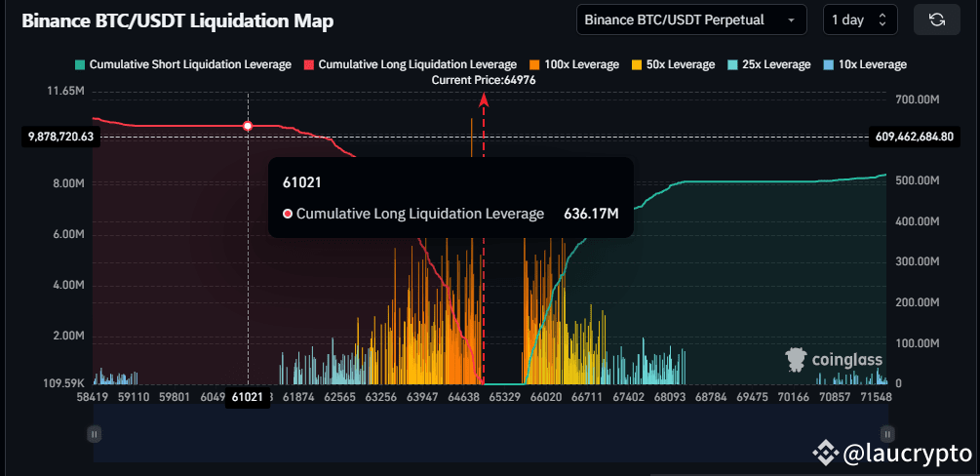Click the 11.65M left axis label
This screenshot has height=476, width=980.
click(66, 92)
